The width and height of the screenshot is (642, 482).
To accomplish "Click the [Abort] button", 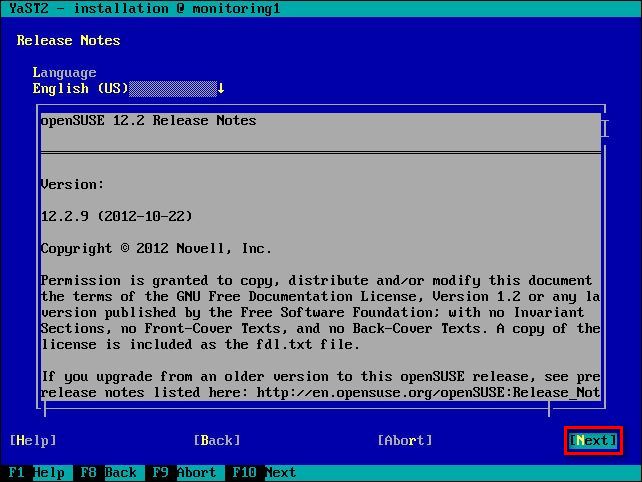I will (405, 440).
